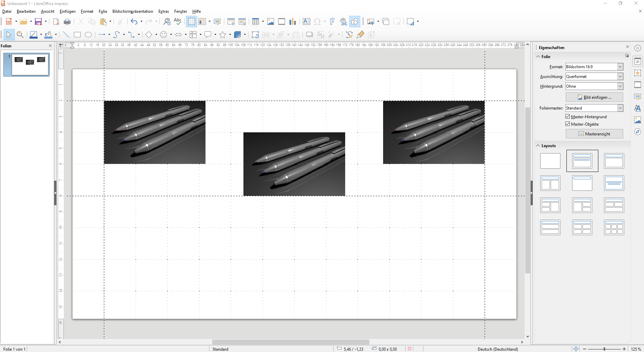Select the Ellipse drawing tool
The width and height of the screenshot is (644, 352).
pos(88,35)
